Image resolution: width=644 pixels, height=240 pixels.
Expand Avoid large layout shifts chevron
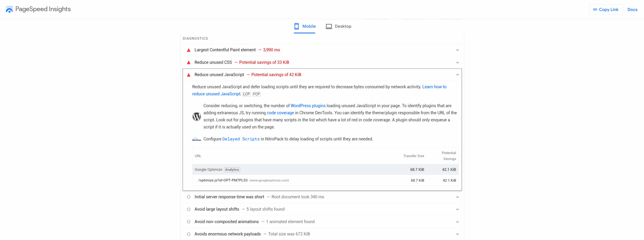coord(458,209)
